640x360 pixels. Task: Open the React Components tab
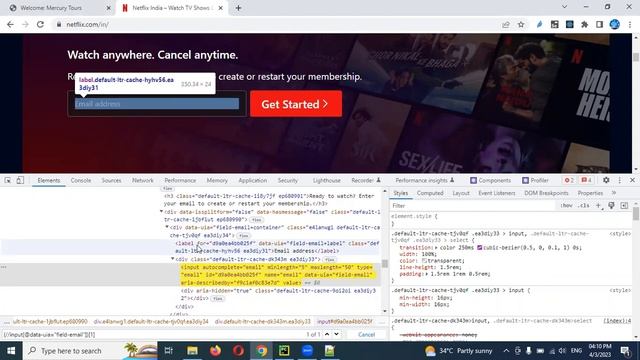pyautogui.click(x=490, y=180)
